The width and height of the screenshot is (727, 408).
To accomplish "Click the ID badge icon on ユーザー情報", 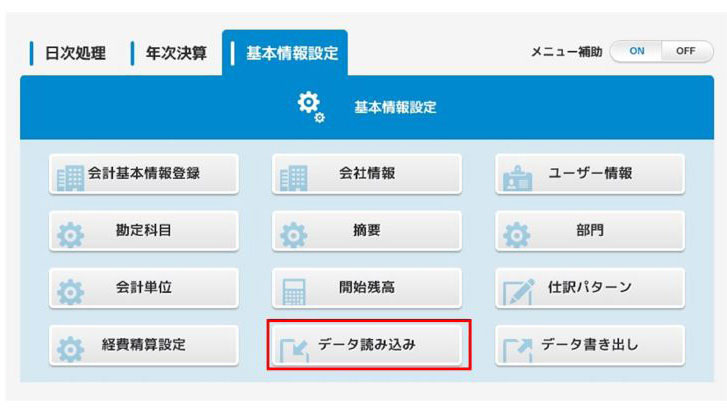I will point(517,178).
